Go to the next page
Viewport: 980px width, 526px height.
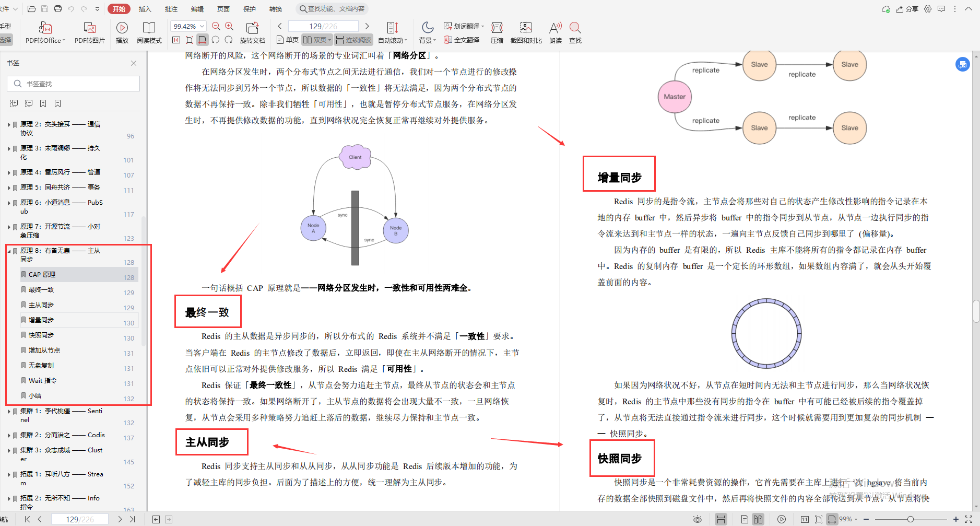[x=368, y=25]
